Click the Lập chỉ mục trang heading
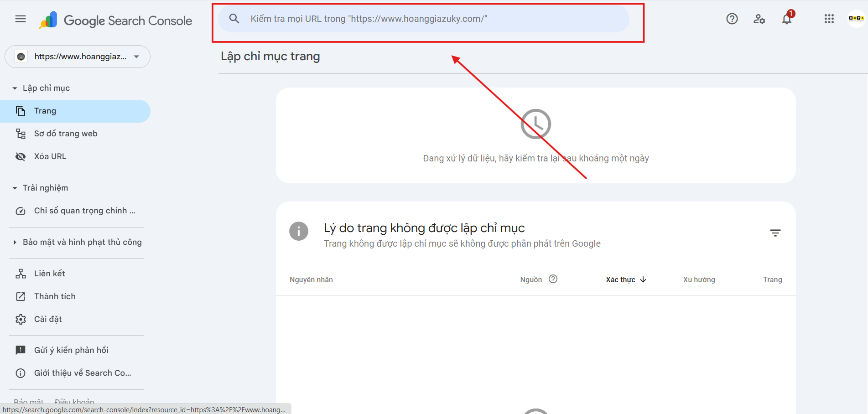 point(270,57)
